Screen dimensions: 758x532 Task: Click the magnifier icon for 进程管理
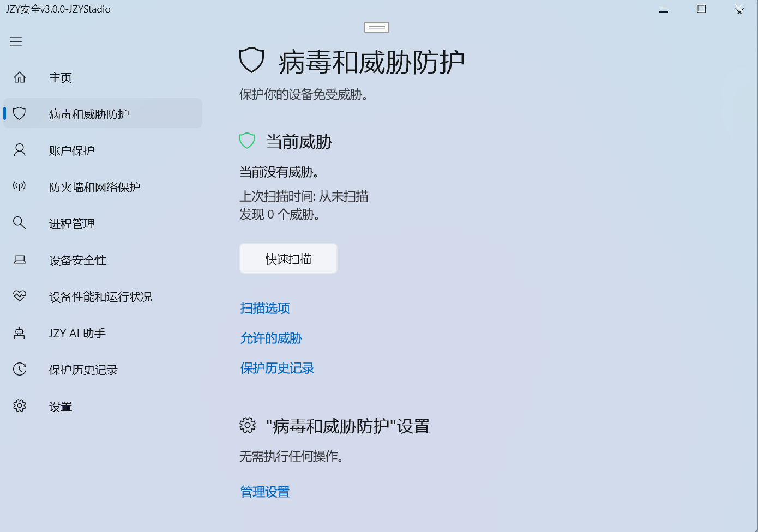(x=20, y=223)
